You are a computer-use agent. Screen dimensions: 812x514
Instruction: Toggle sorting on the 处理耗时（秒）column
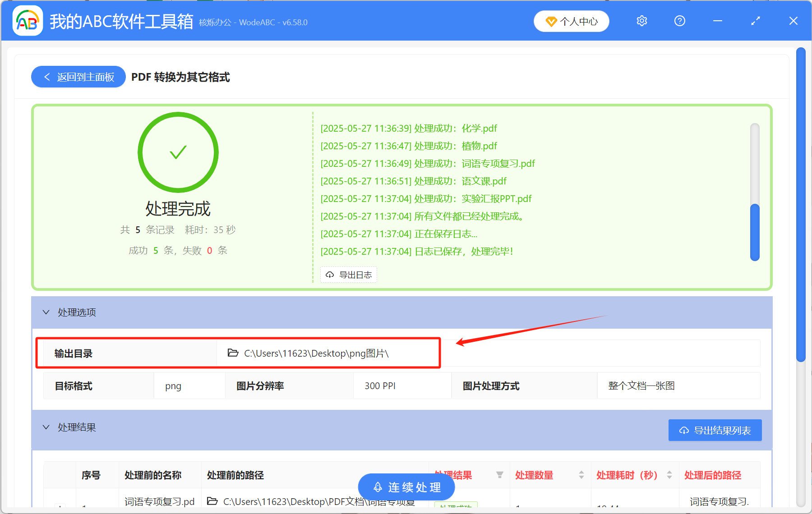(x=669, y=475)
